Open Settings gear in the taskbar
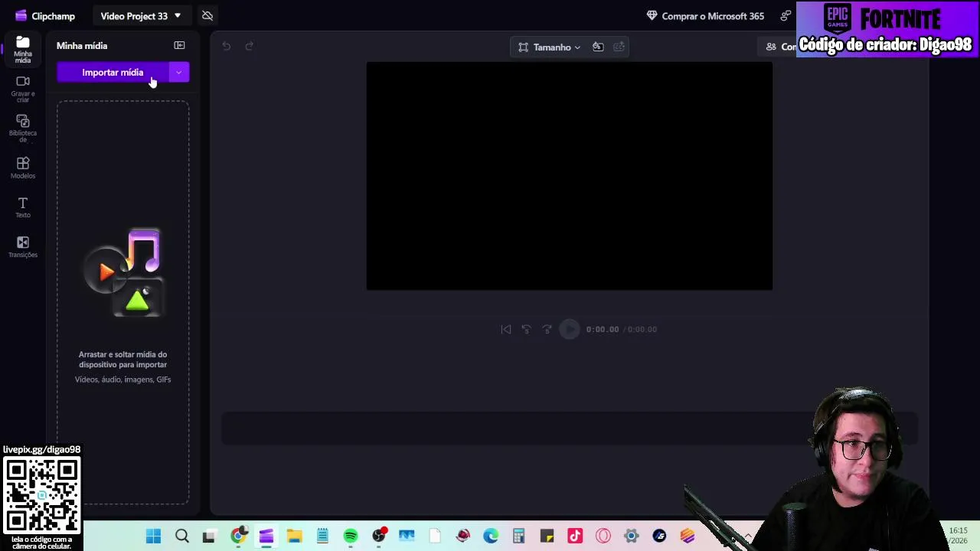 point(632,536)
